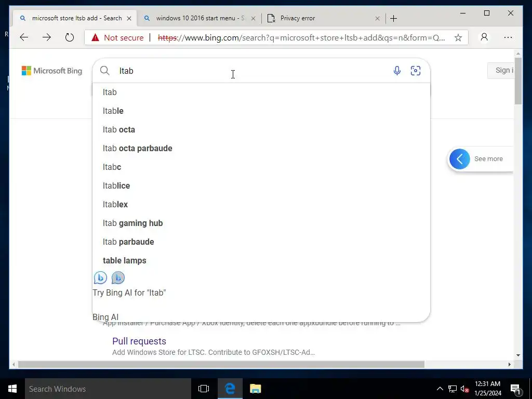The width and height of the screenshot is (532, 399).
Task: Click the Edge icon on the taskbar
Action: click(230, 389)
